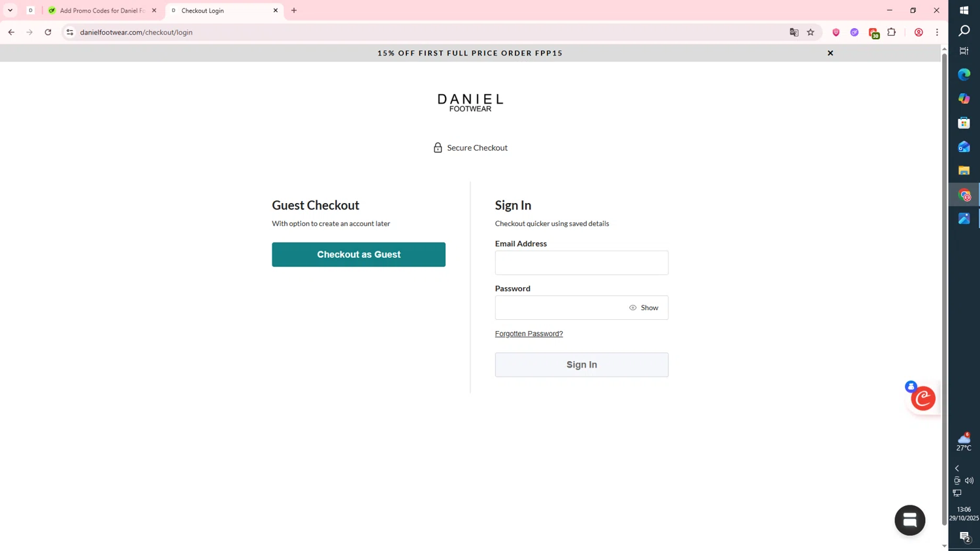The width and height of the screenshot is (980, 551).
Task: Click the address bar URL
Action: coord(136,32)
